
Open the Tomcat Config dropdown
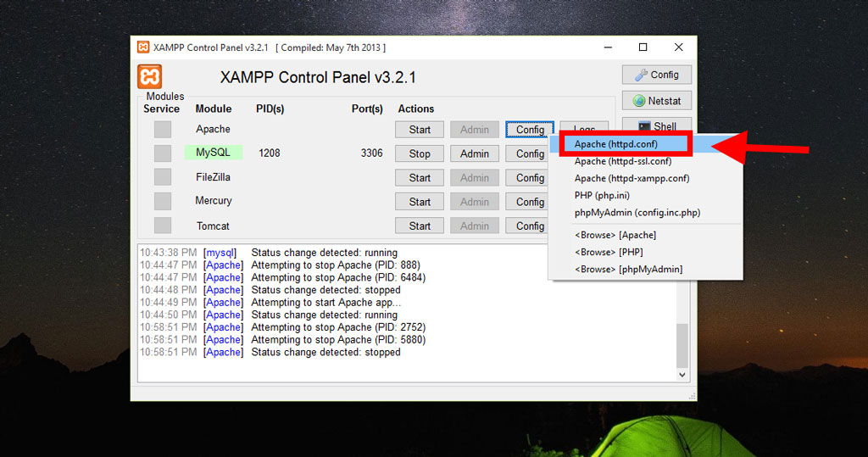[x=527, y=226]
